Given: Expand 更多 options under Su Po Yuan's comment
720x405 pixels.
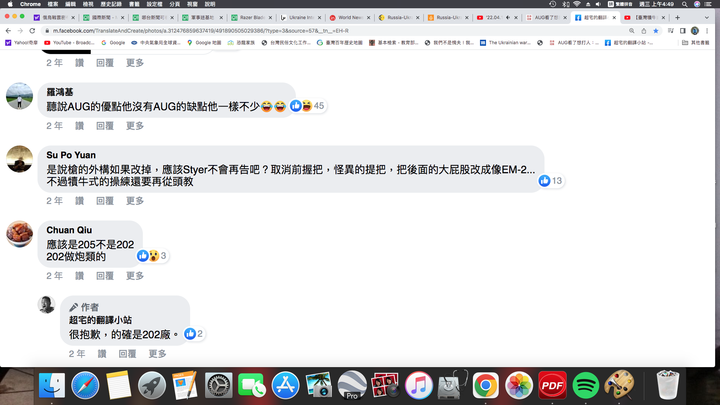Looking at the screenshot, I should click(x=135, y=201).
